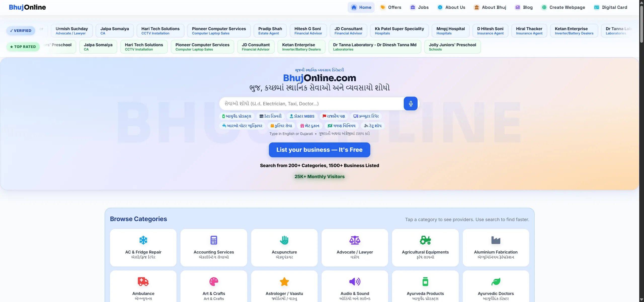The width and height of the screenshot is (644, 302).
Task: Select the ટેટૂ શોપ search chip
Action: click(x=373, y=126)
